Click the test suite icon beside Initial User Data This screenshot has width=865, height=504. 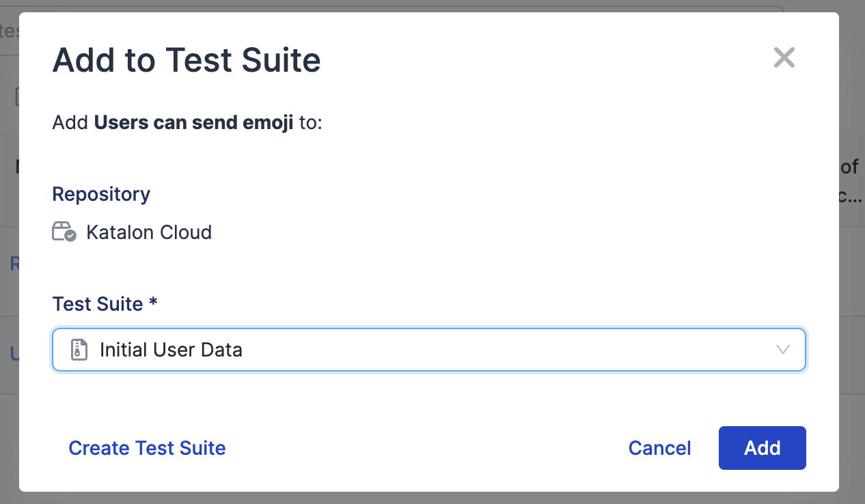pos(80,349)
